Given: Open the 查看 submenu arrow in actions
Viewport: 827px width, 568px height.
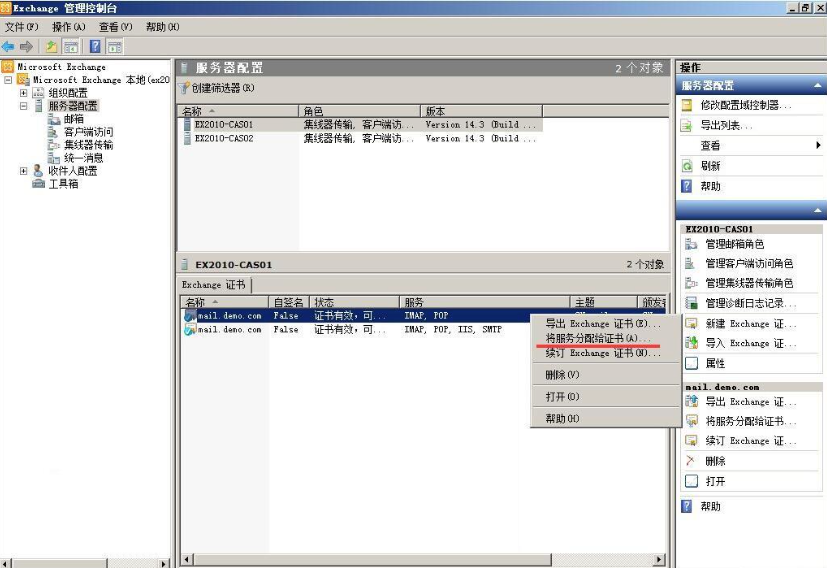Looking at the screenshot, I should click(818, 145).
